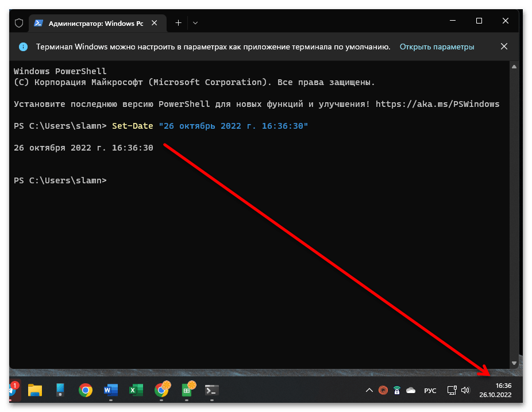The width and height of the screenshot is (532, 412).
Task: Click the shield icon in the title bar
Action: (19, 23)
